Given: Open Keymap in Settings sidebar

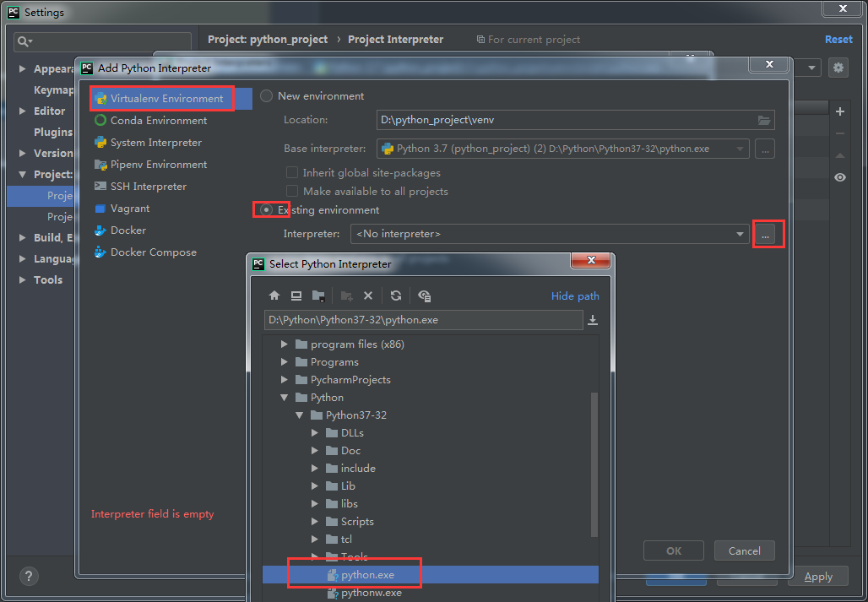Looking at the screenshot, I should tap(54, 89).
